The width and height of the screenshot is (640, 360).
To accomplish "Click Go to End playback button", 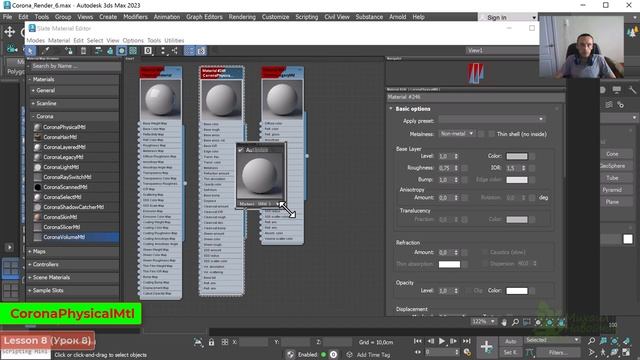I will tap(467, 341).
